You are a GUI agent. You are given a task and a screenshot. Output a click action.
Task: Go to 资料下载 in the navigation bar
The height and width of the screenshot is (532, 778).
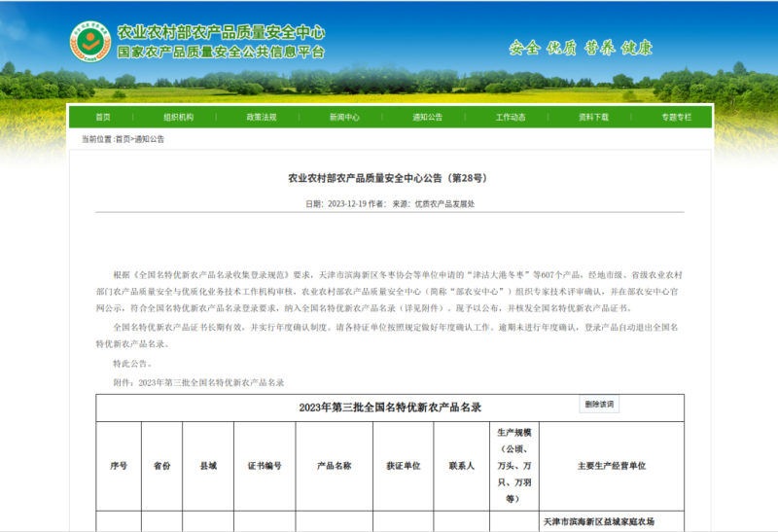(593, 117)
